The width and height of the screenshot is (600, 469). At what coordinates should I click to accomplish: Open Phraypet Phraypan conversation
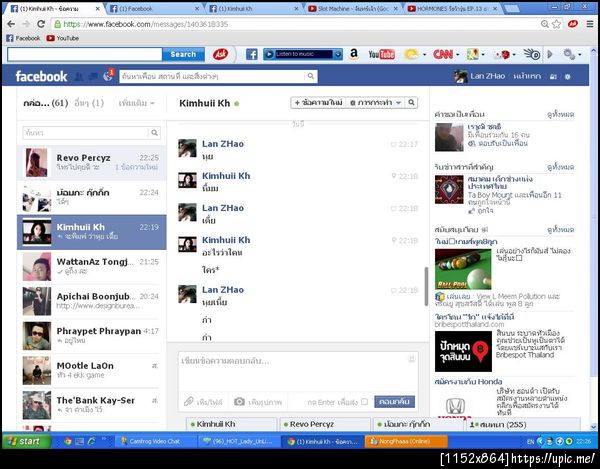tap(92, 335)
